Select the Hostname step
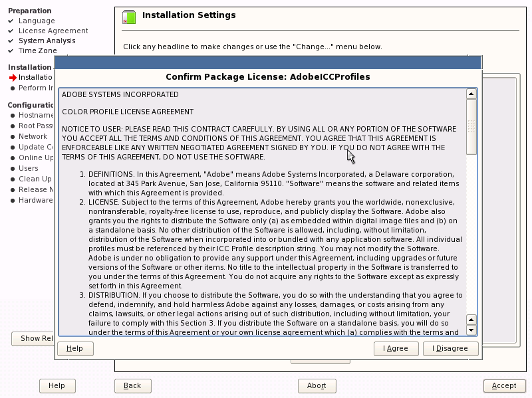532x398 pixels. 36,115
